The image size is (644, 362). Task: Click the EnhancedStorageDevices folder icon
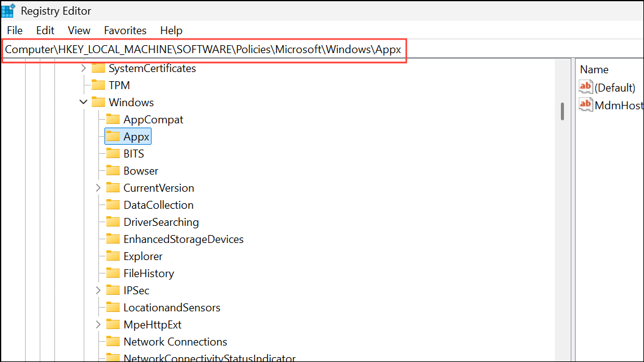coord(113,239)
